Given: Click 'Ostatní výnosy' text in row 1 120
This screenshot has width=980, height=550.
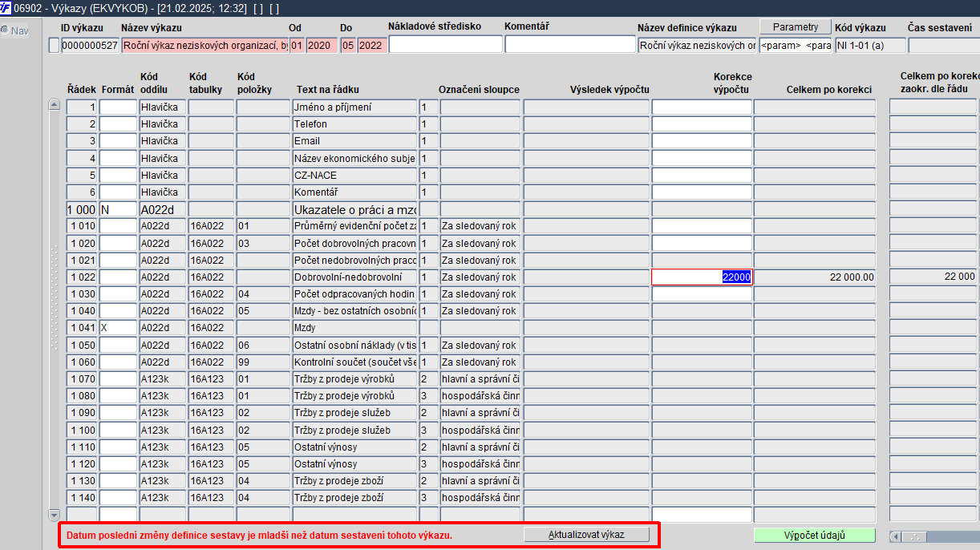Looking at the screenshot, I should [x=354, y=464].
